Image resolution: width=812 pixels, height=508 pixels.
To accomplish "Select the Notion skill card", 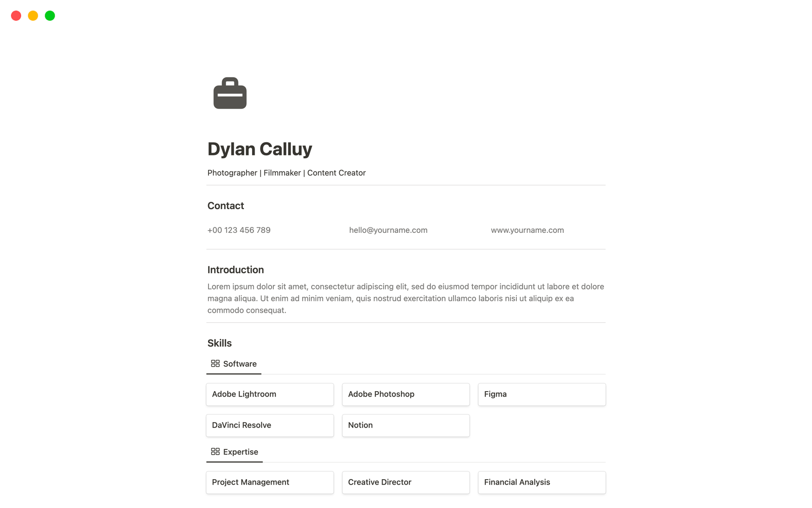I will (x=406, y=424).
